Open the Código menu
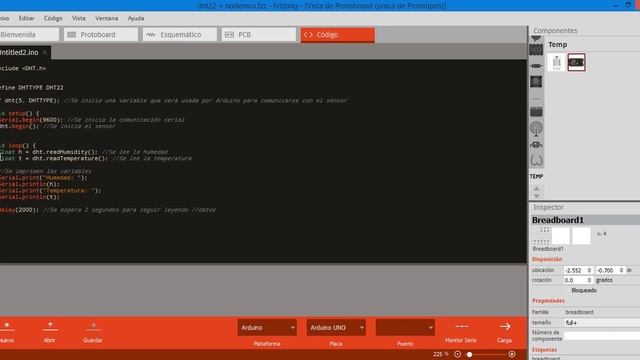 tap(53, 18)
